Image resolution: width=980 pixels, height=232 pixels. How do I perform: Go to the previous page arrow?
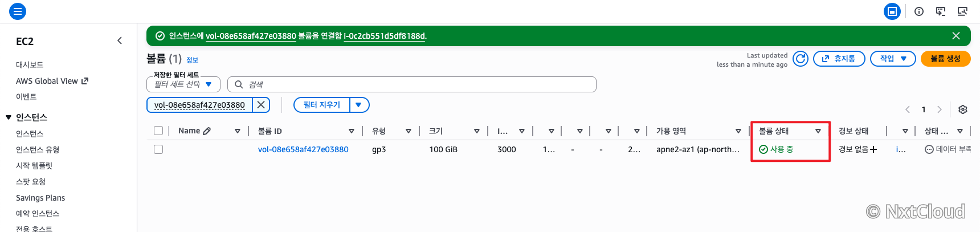click(908, 109)
